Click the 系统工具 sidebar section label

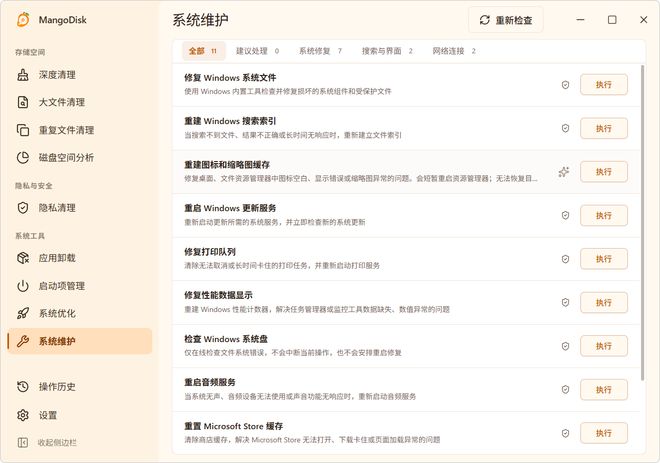pos(30,236)
